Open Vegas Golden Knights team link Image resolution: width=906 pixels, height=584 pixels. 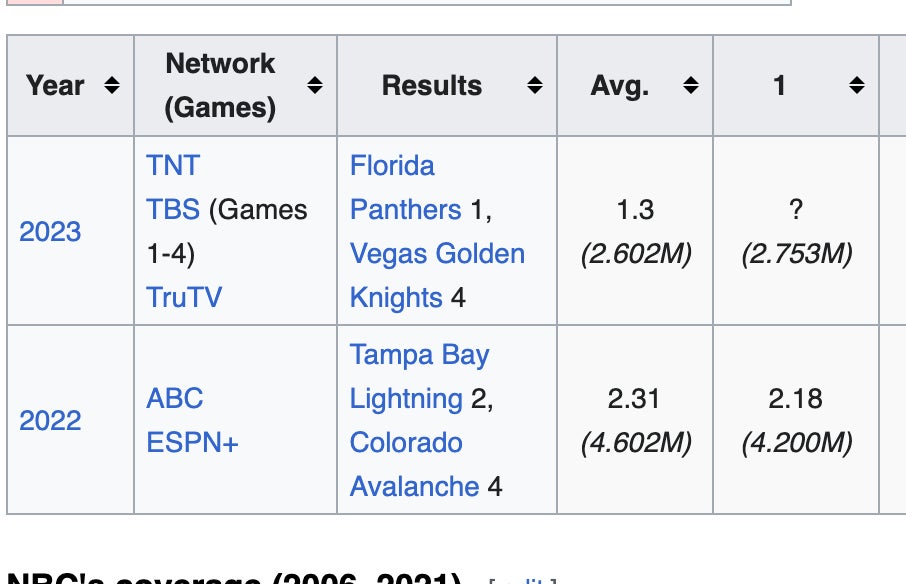point(437,254)
